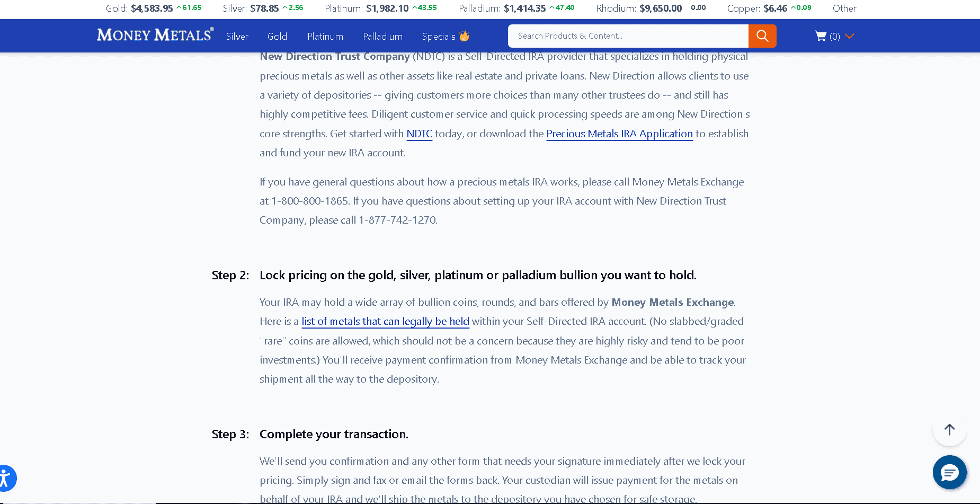The height and width of the screenshot is (504, 980).
Task: Click the Rhodium spot price ticker
Action: pyautogui.click(x=651, y=8)
